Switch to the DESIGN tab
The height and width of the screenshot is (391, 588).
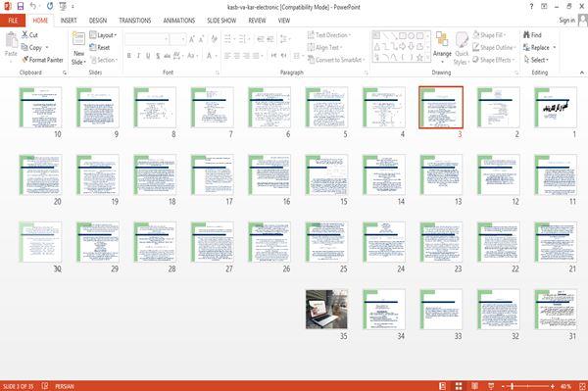coord(98,21)
